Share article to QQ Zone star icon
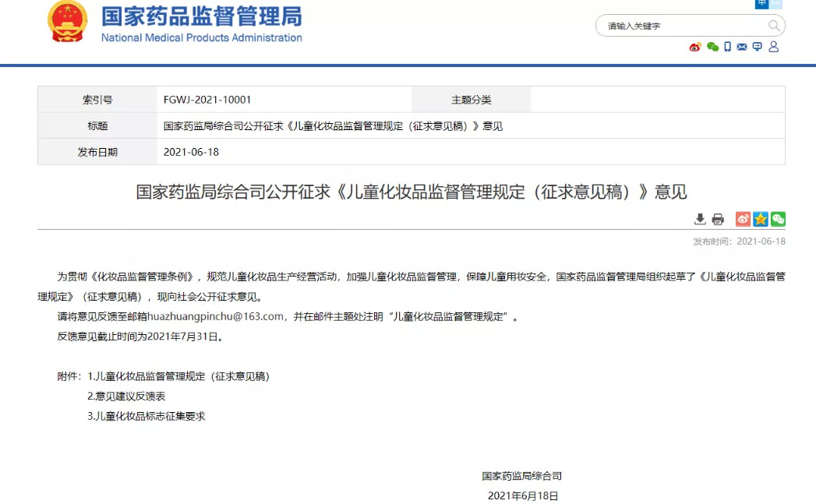This screenshot has height=504, width=816. click(761, 219)
